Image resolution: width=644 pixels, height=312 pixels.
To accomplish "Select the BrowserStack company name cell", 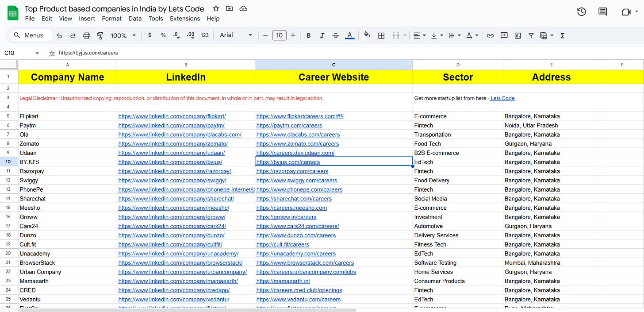I will pos(68,263).
